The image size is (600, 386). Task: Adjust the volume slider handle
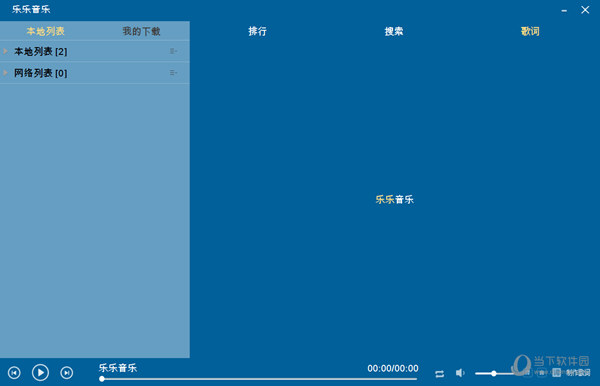point(494,373)
